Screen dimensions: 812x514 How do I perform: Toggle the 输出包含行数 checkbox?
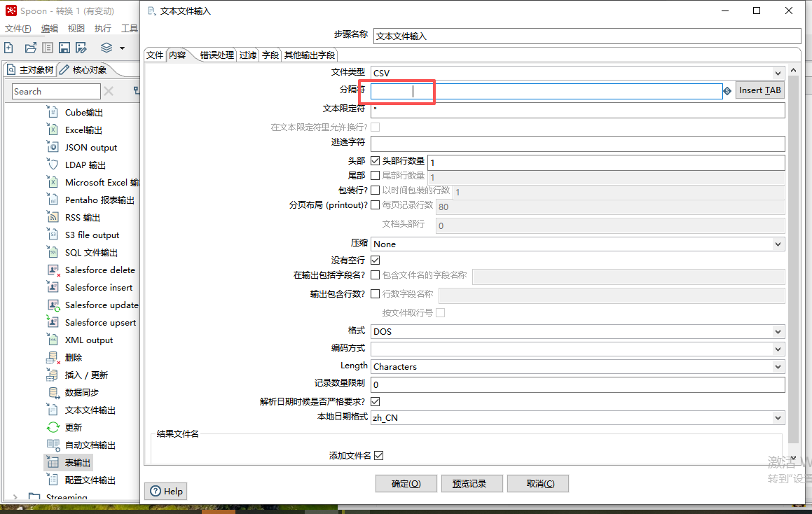[x=376, y=293]
